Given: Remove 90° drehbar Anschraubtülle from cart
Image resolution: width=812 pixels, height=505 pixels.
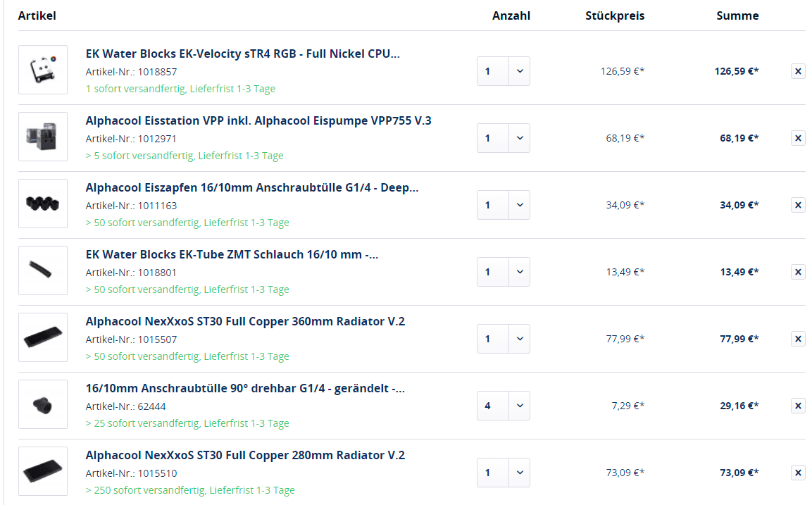Looking at the screenshot, I should click(x=798, y=406).
